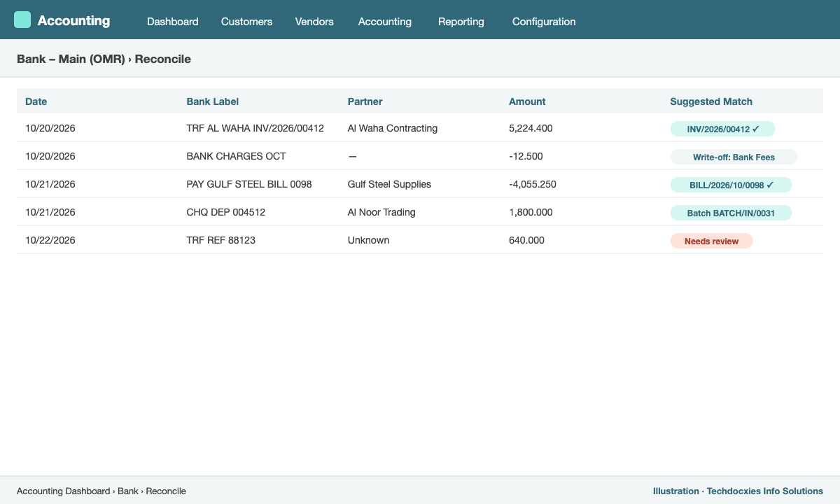The height and width of the screenshot is (504, 840).
Task: Click the dash partner cell in BANK CHARGES row
Action: (352, 156)
